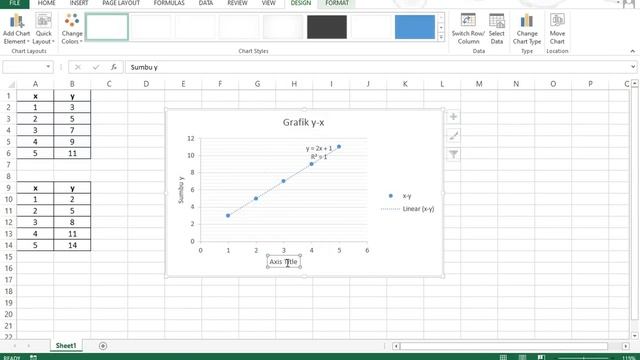
Task: Click the Insert Function fx icon
Action: [x=114, y=67]
